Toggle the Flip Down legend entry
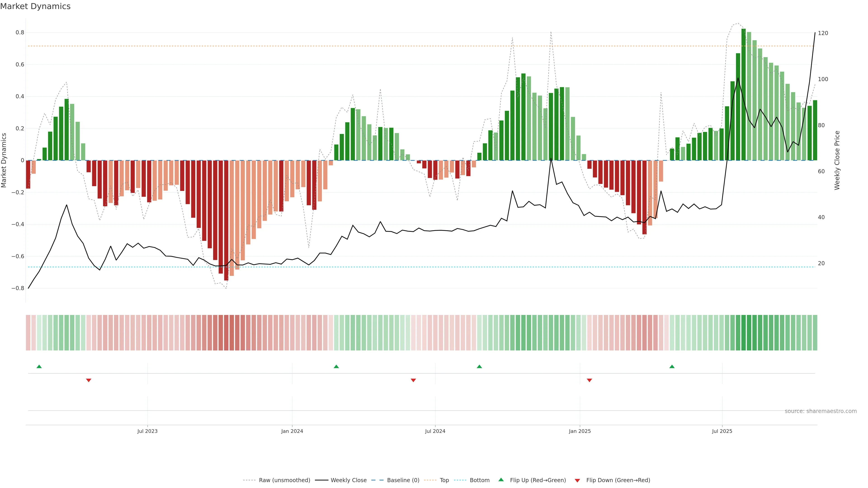Viewport: 868px width, 488px height. [618, 480]
